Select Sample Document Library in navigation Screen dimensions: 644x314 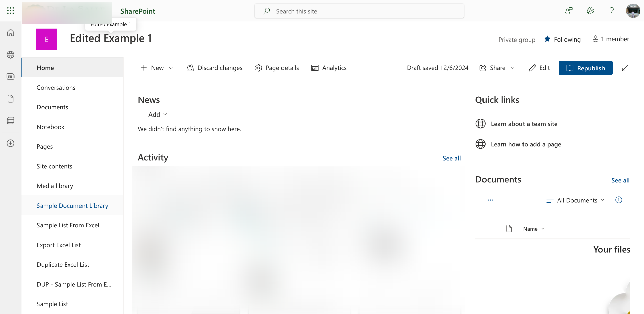pyautogui.click(x=72, y=206)
